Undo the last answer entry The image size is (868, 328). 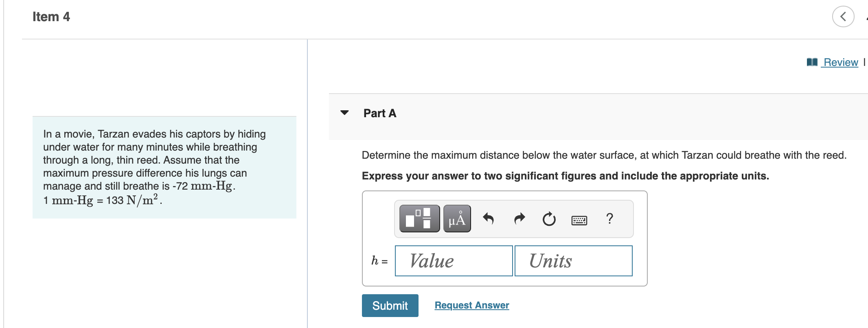488,219
